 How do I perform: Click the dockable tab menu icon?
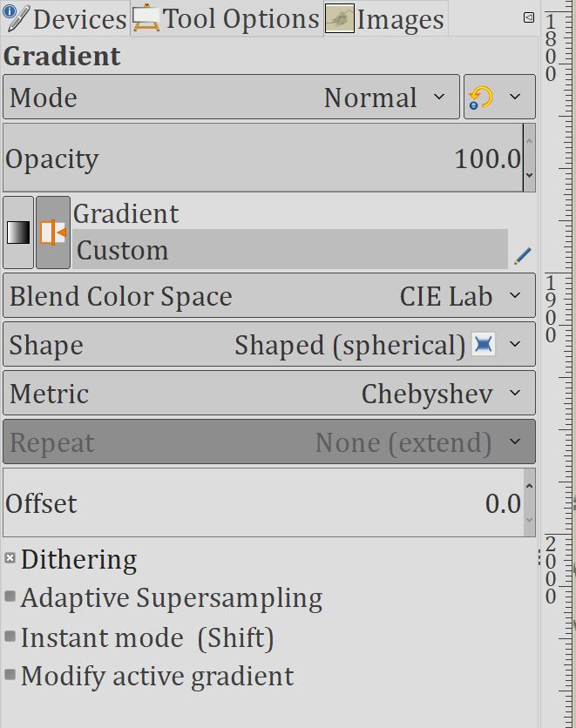click(528, 17)
